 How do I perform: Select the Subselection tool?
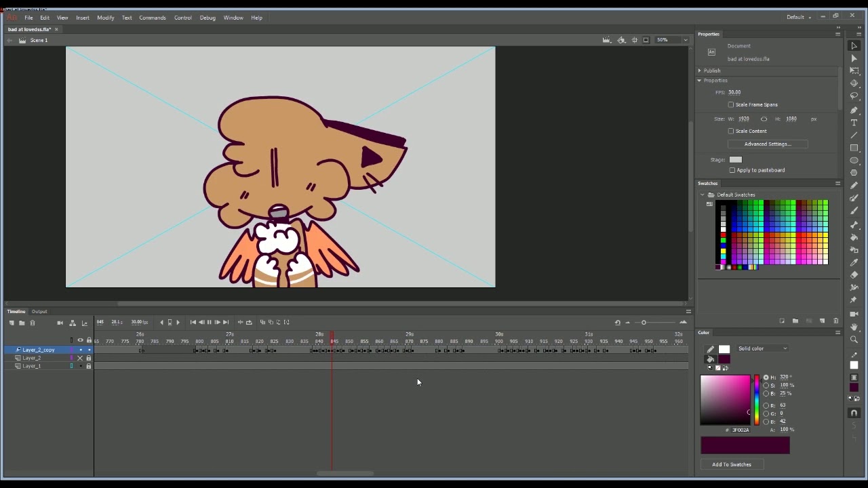[854, 58]
